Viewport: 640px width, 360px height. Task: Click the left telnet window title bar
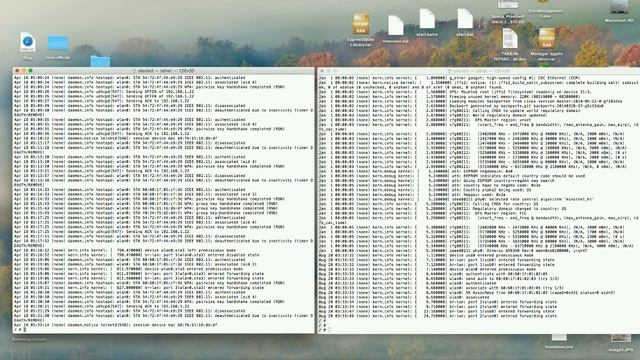[163, 71]
